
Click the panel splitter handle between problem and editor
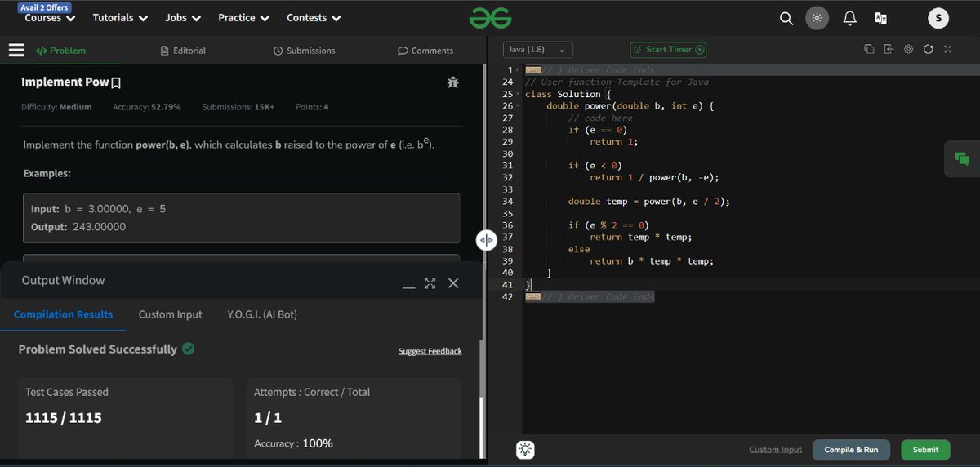click(x=486, y=239)
